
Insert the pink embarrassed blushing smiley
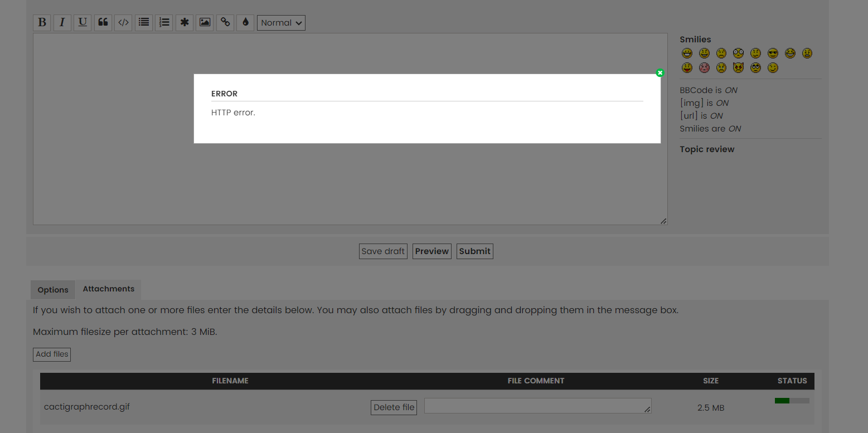pos(704,68)
